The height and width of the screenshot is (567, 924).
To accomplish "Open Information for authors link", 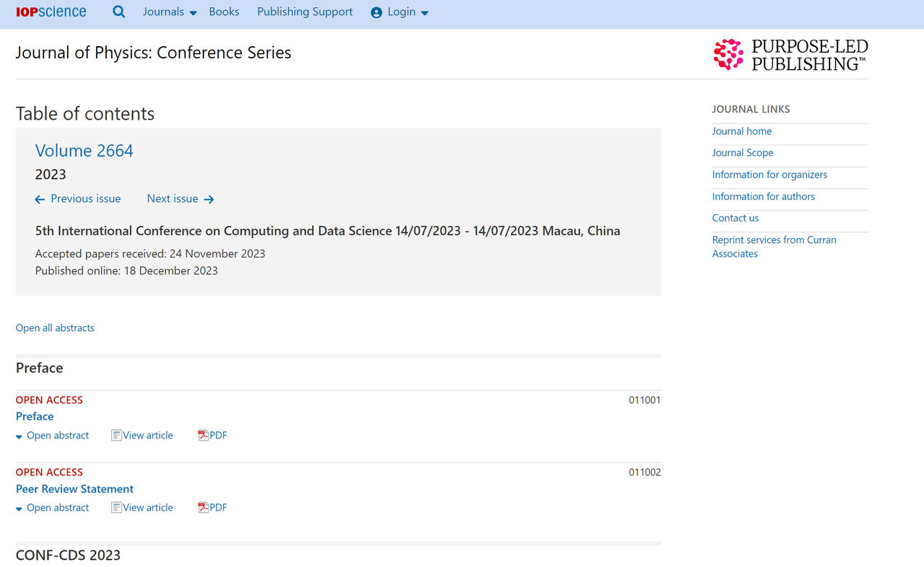I will [x=763, y=196].
